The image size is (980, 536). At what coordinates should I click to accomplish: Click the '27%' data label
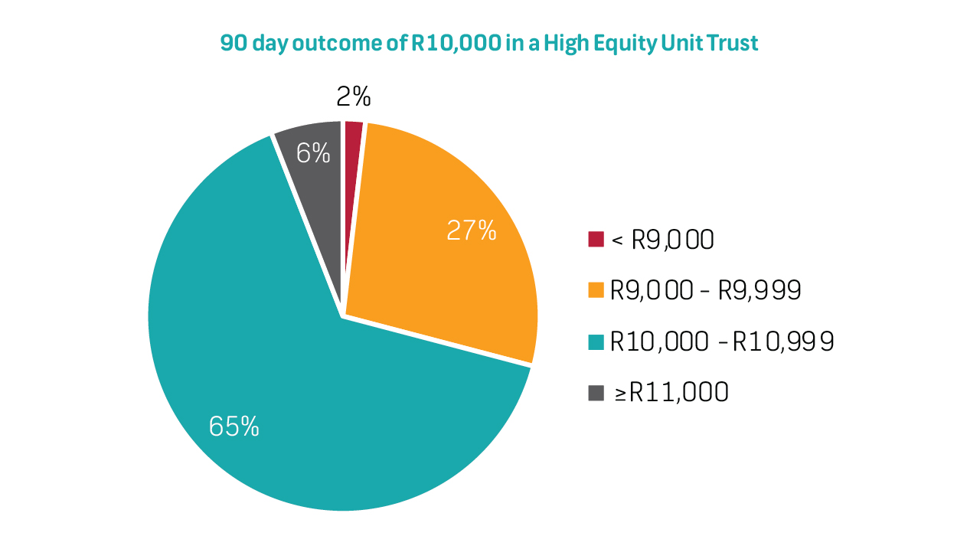coord(472,230)
